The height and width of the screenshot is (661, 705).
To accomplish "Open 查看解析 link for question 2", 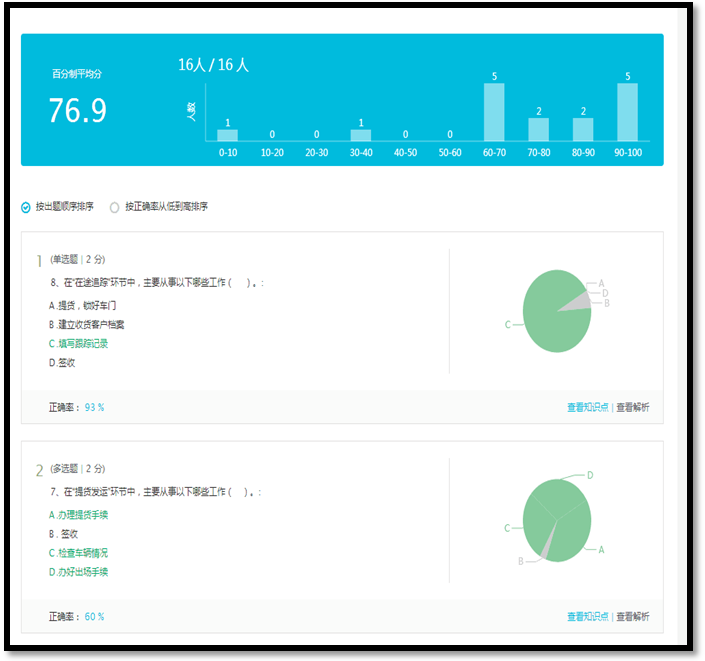I will (x=632, y=616).
